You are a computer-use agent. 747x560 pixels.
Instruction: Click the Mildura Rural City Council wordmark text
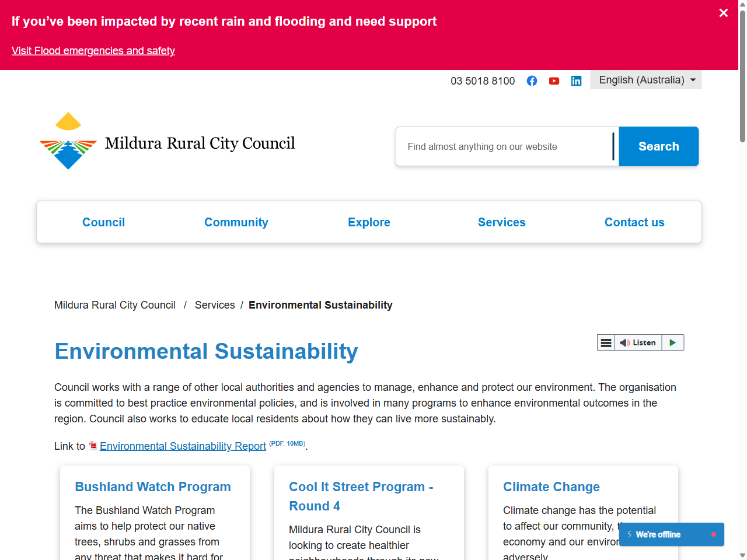[x=200, y=143]
